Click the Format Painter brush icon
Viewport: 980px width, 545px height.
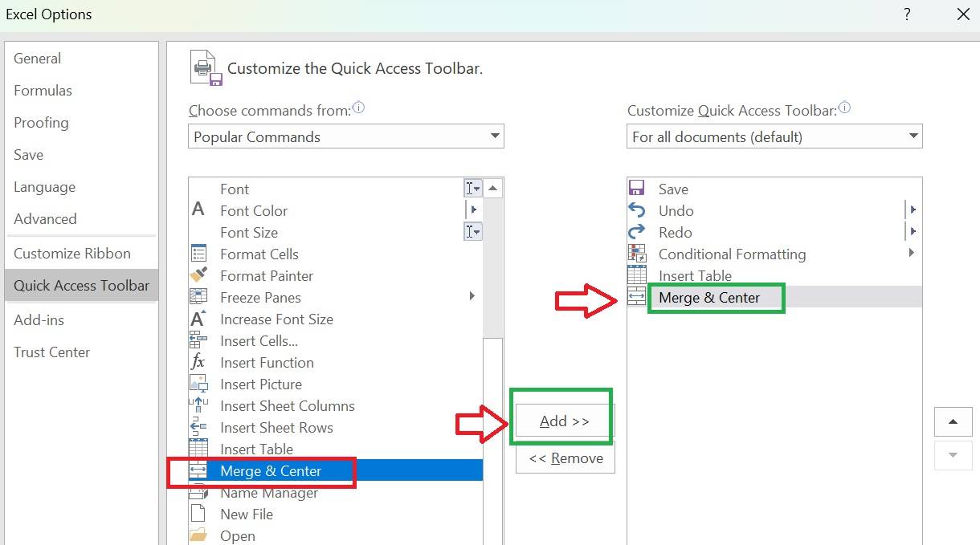(198, 275)
